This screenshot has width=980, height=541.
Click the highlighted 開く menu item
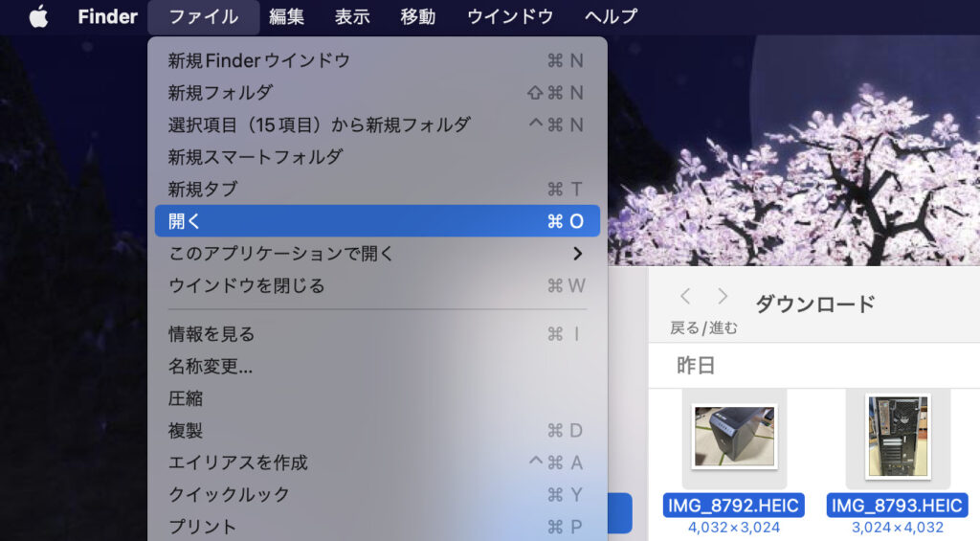tap(377, 221)
